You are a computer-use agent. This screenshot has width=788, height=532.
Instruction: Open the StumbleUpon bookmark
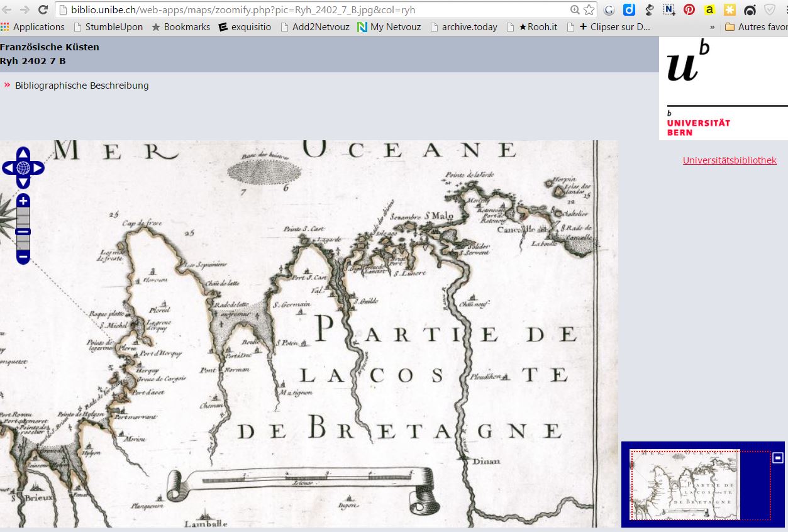coord(108,27)
